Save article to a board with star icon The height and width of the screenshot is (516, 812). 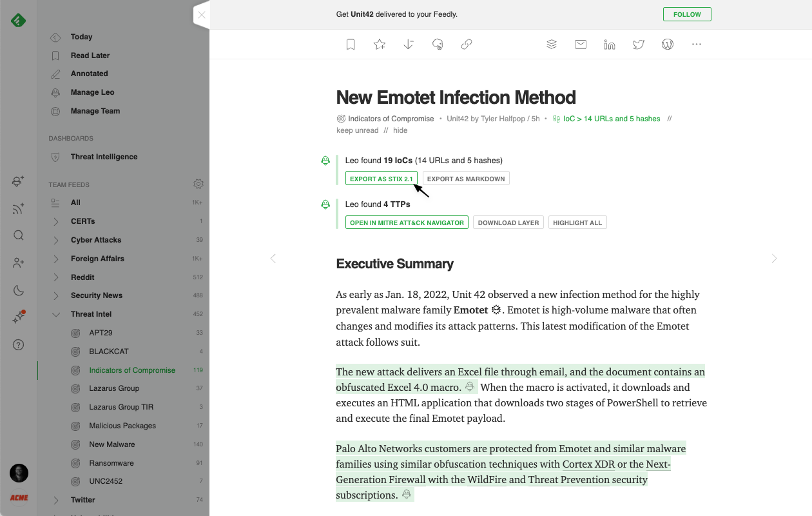pyautogui.click(x=380, y=45)
